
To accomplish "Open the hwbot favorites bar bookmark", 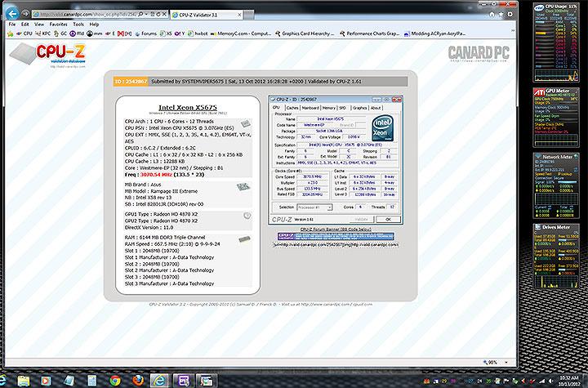I will coord(198,33).
